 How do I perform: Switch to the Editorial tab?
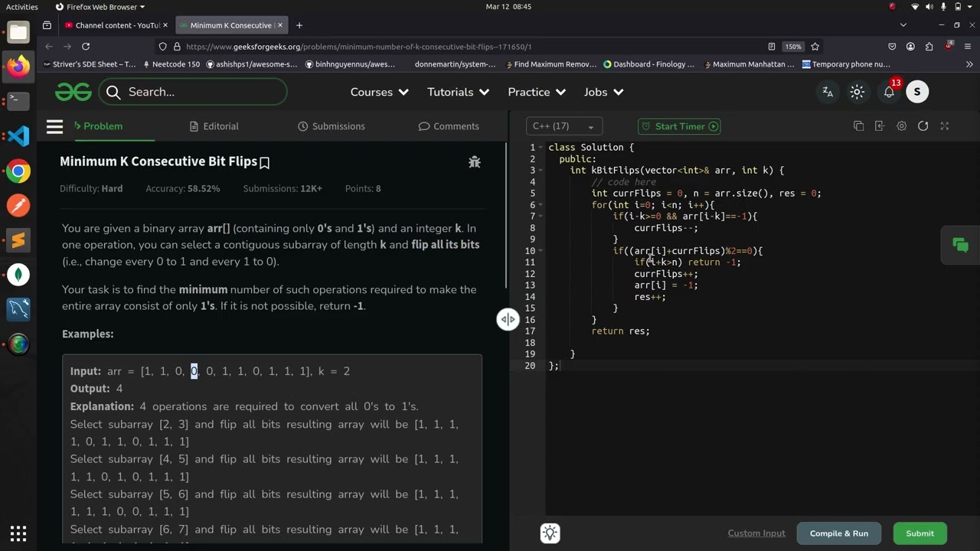(x=214, y=126)
